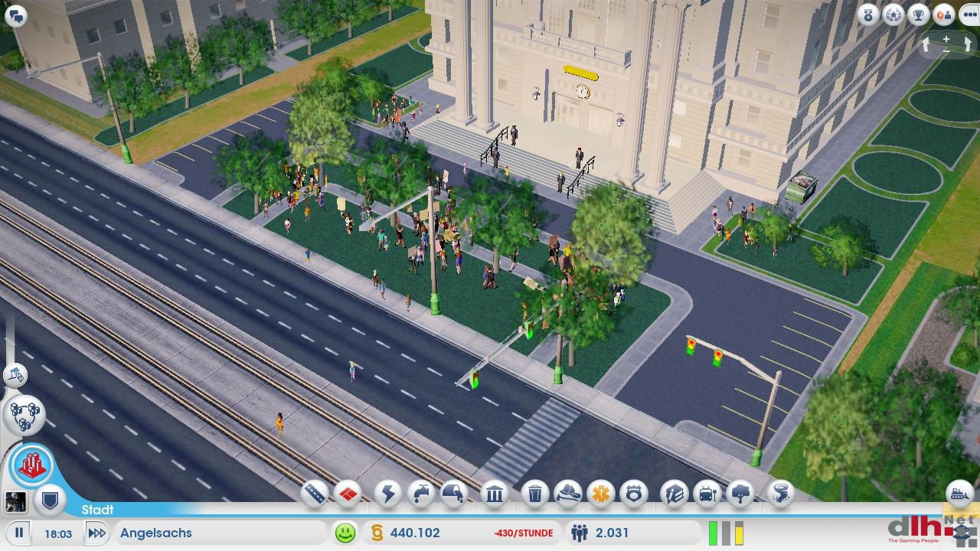The width and height of the screenshot is (980, 551).
Task: Open the Roads tool
Action: click(315, 494)
